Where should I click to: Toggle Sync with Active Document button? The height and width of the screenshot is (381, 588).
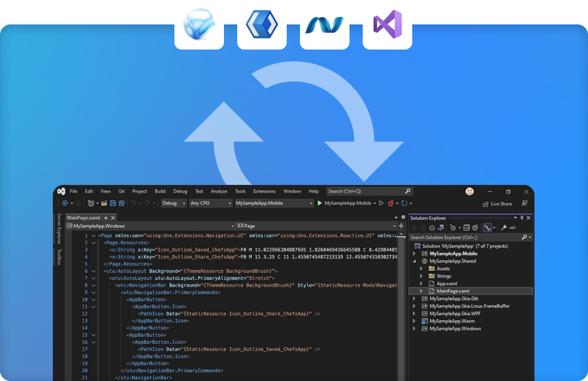point(487,227)
